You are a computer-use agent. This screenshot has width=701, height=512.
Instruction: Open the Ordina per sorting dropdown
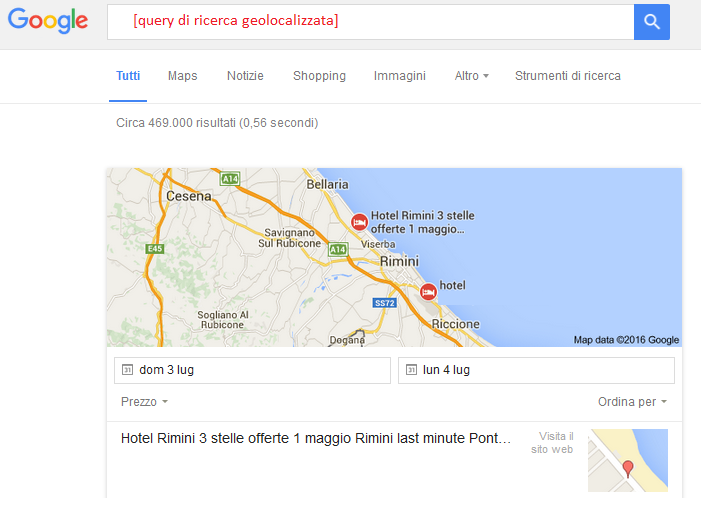click(x=632, y=401)
